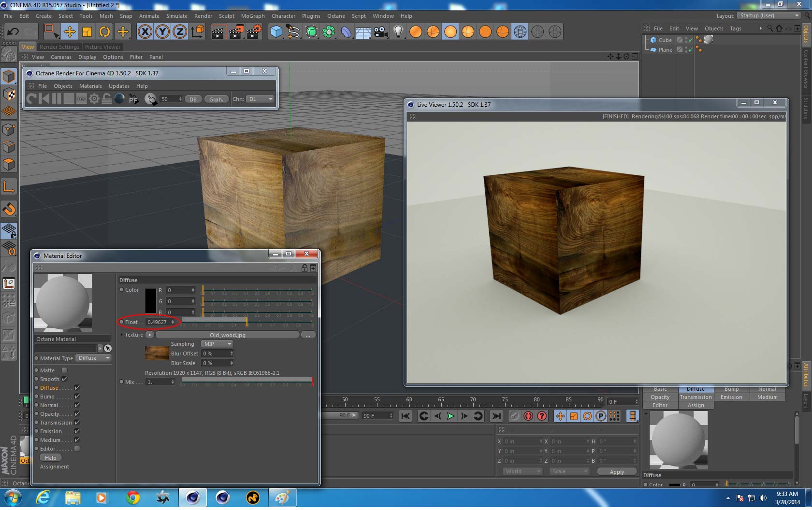The image size is (812, 510).
Task: Click the Apply button in coordinates panel
Action: [616, 472]
